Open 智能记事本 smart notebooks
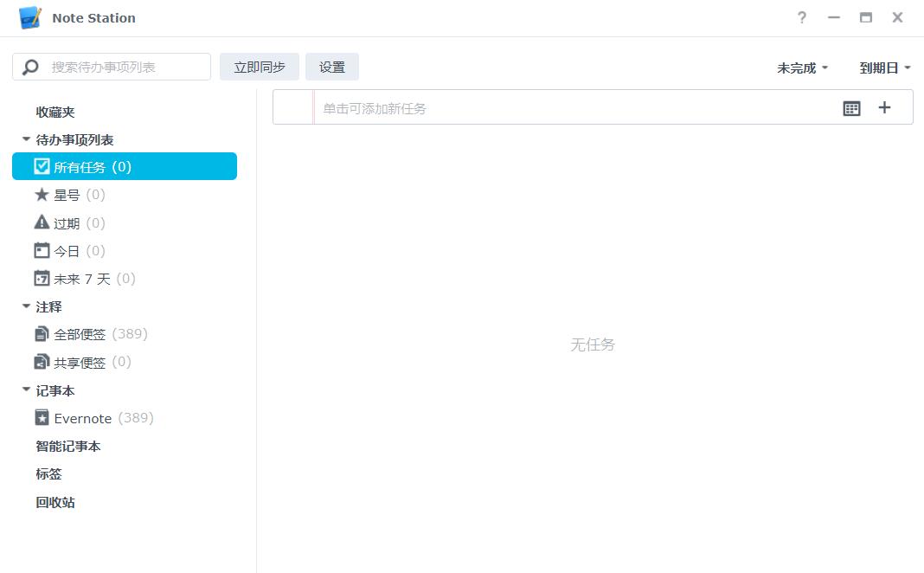The height and width of the screenshot is (573, 924). [67, 447]
